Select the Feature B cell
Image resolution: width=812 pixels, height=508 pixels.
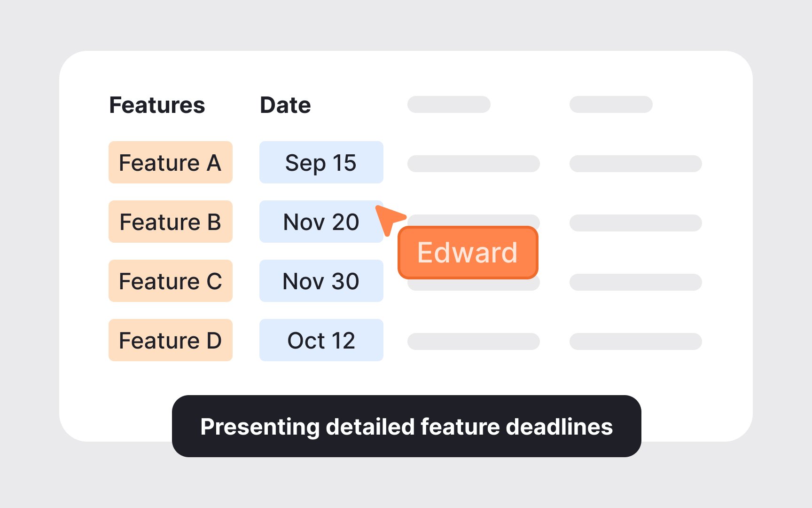pyautogui.click(x=170, y=222)
